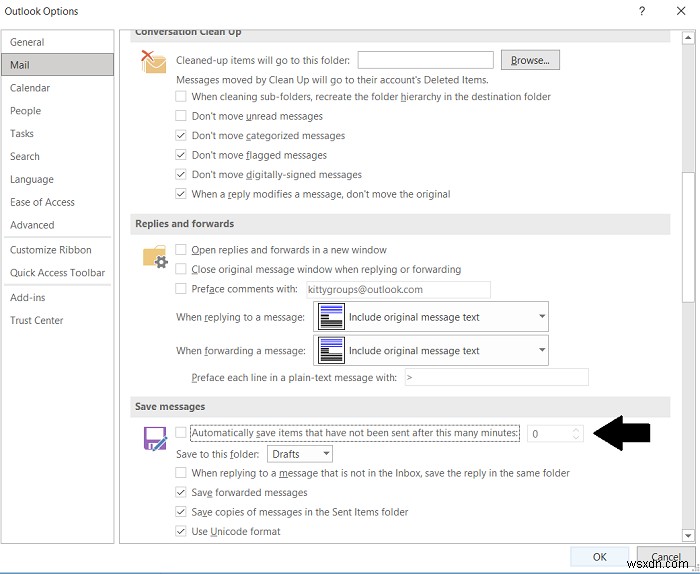Toggle Don't move unread messages checkbox
Viewport: 700px width, 574px height.
point(180,116)
